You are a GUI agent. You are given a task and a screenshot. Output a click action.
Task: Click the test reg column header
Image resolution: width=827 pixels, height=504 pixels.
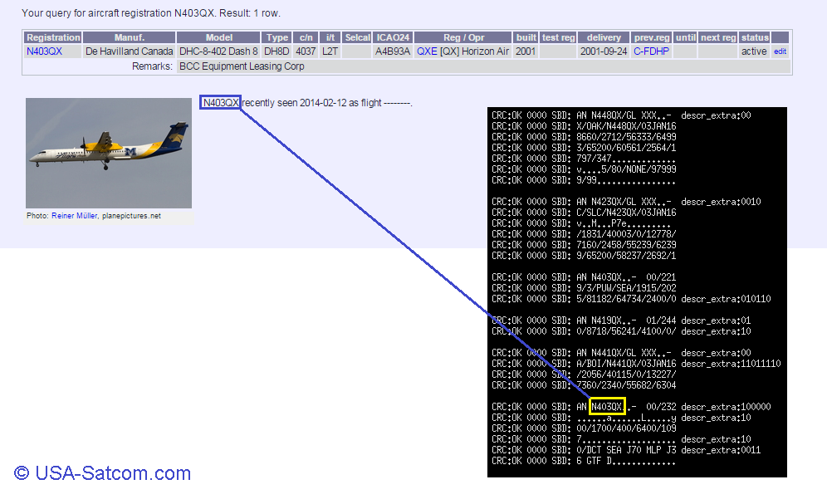558,37
